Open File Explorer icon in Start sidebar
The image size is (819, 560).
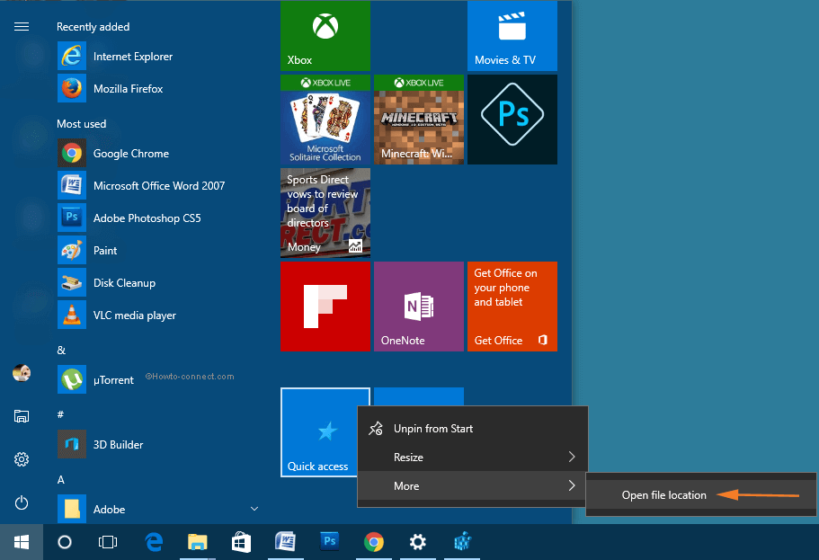coord(21,416)
